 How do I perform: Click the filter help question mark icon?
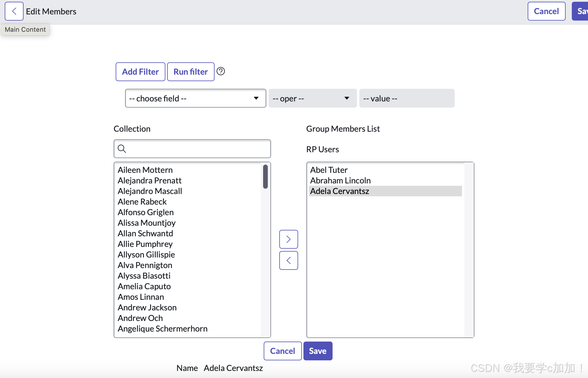click(x=221, y=71)
